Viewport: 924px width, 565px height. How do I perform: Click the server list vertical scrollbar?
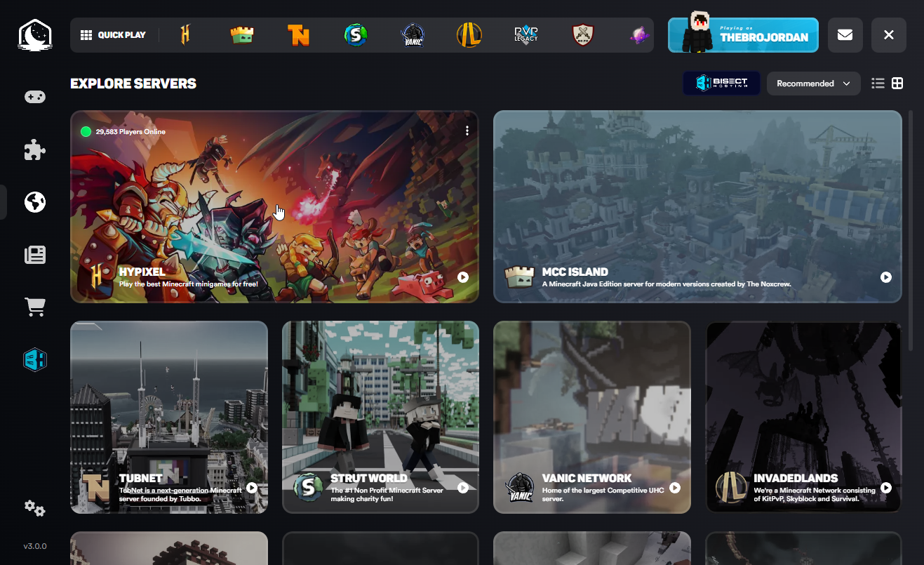[x=911, y=232]
